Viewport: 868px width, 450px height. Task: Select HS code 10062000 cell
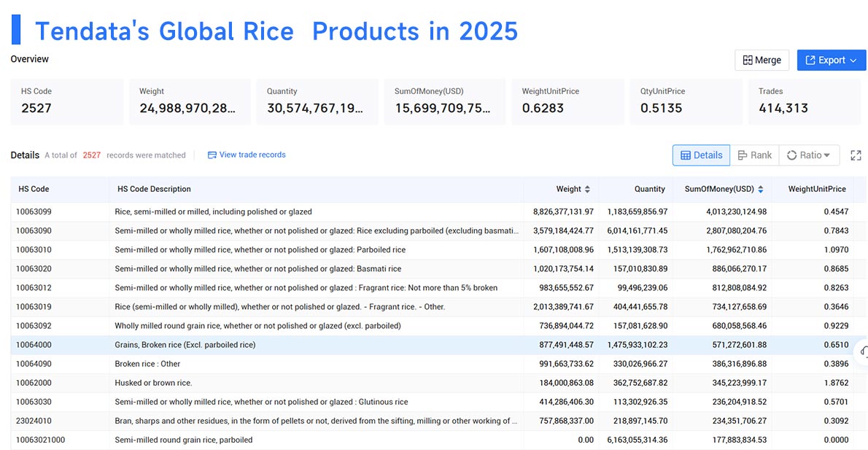coord(34,383)
